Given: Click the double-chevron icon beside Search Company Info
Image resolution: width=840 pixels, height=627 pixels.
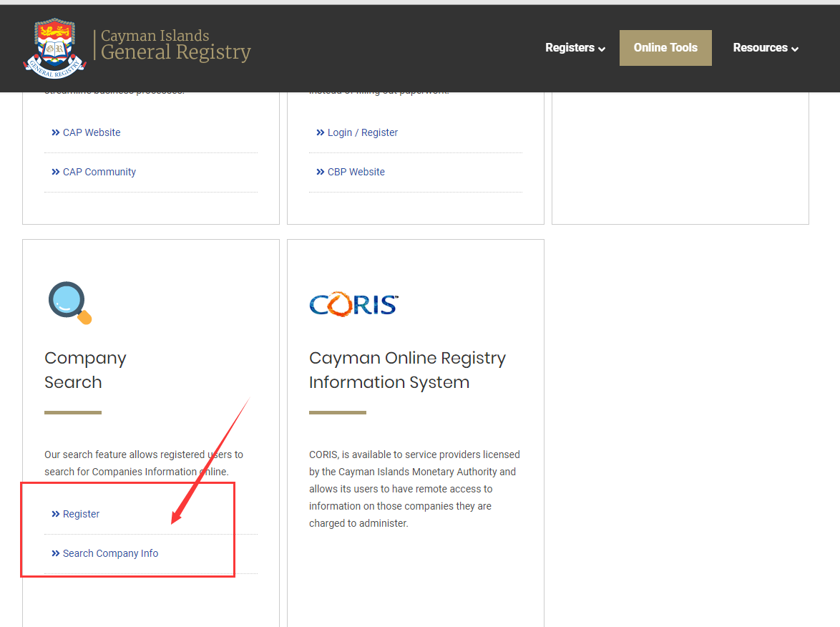Looking at the screenshot, I should (56, 553).
